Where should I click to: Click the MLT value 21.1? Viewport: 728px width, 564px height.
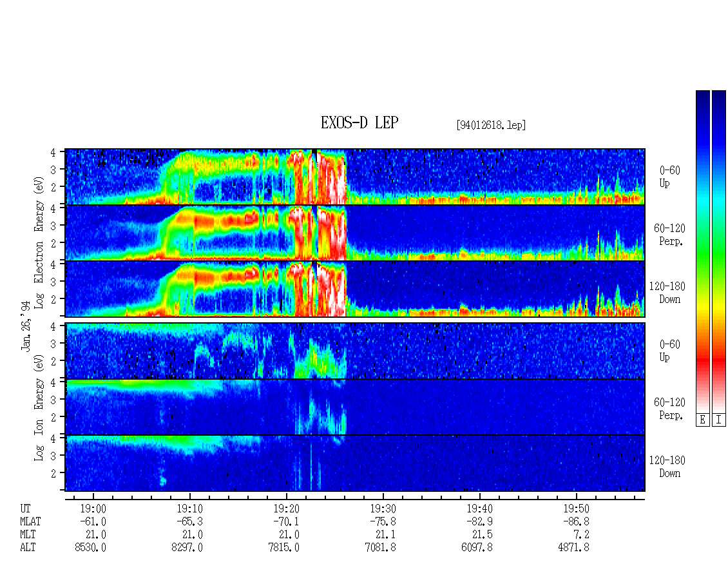386,534
